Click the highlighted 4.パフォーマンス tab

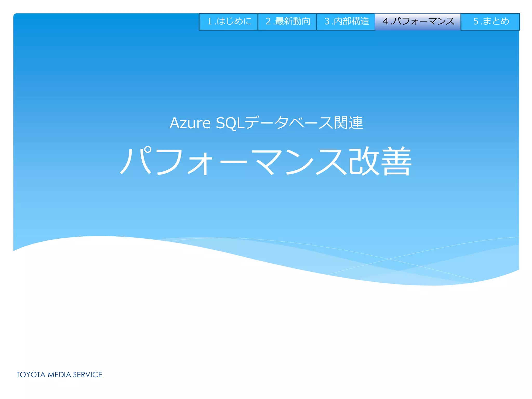[418, 22]
